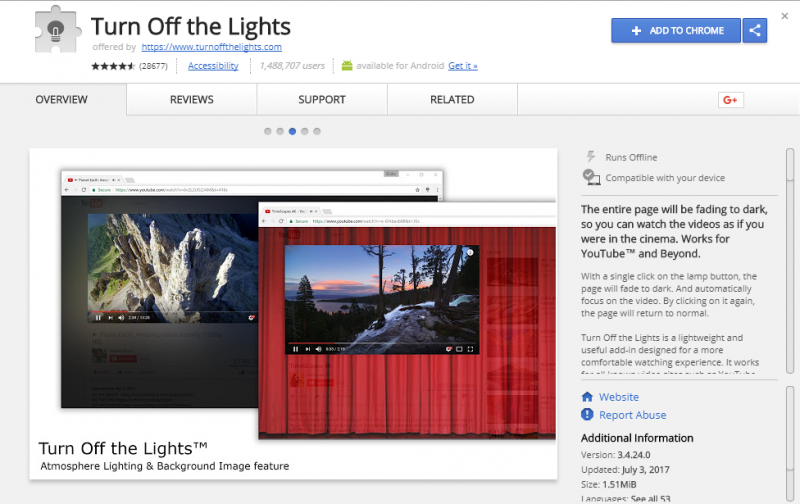Click the 1,488,707 users text
Screen dimensions: 800x504
point(292,66)
